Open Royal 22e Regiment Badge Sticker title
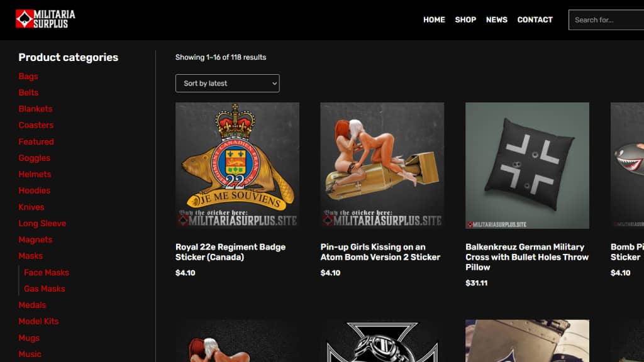The image size is (644, 362). pyautogui.click(x=230, y=252)
